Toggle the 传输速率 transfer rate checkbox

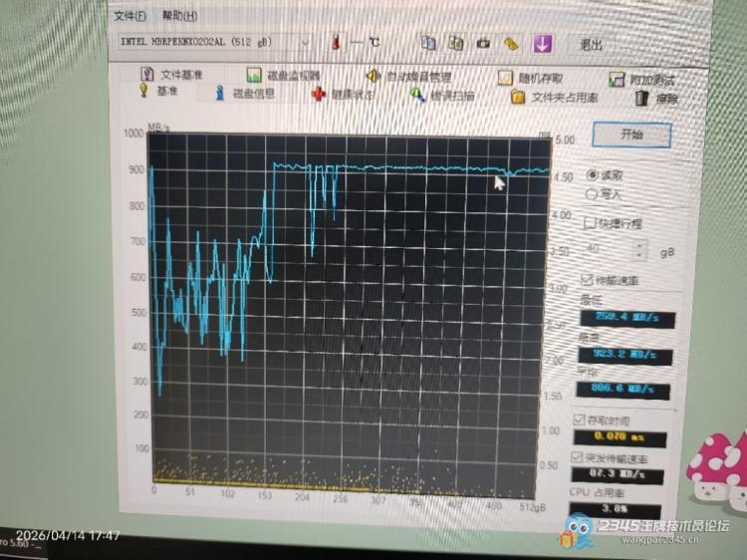(586, 280)
